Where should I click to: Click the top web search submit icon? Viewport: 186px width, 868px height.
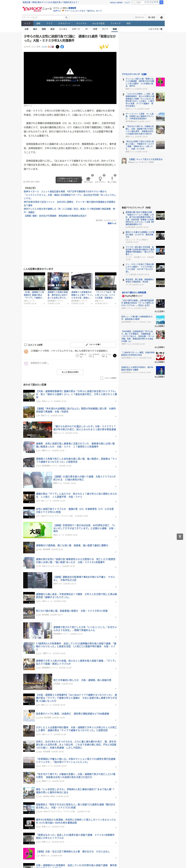tap(161, 2)
